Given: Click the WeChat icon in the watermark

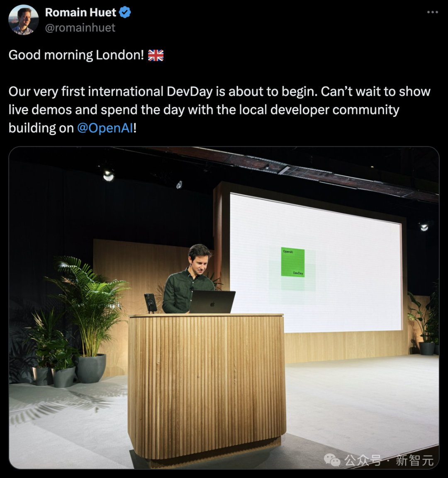Looking at the screenshot, I should click(332, 460).
